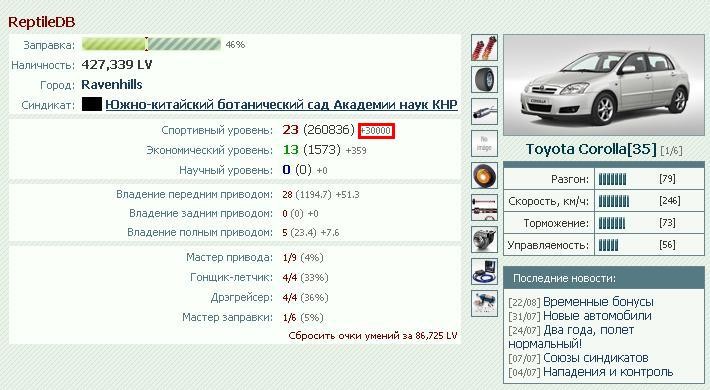Click the Мастер заправки 1/6 value
Screen dimensions: 710x390
coord(289,318)
